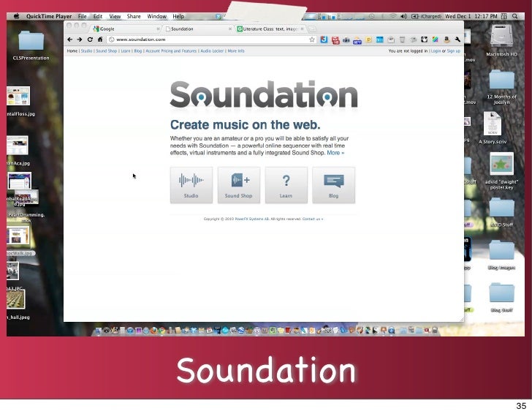This screenshot has width=532, height=414.
Task: Click battery Charged status in menu bar
Action: (427, 16)
